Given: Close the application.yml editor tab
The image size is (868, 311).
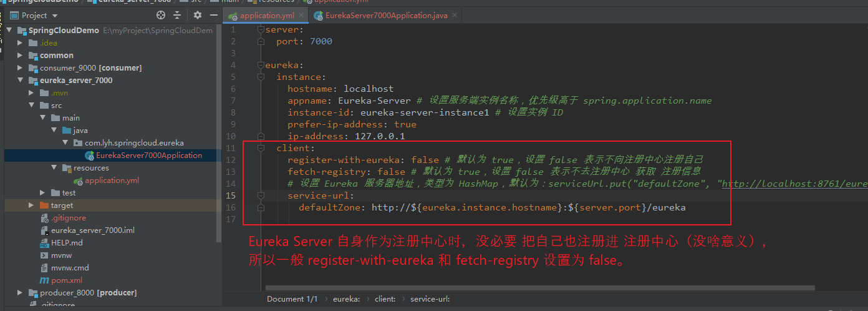Looking at the screenshot, I should click(302, 16).
